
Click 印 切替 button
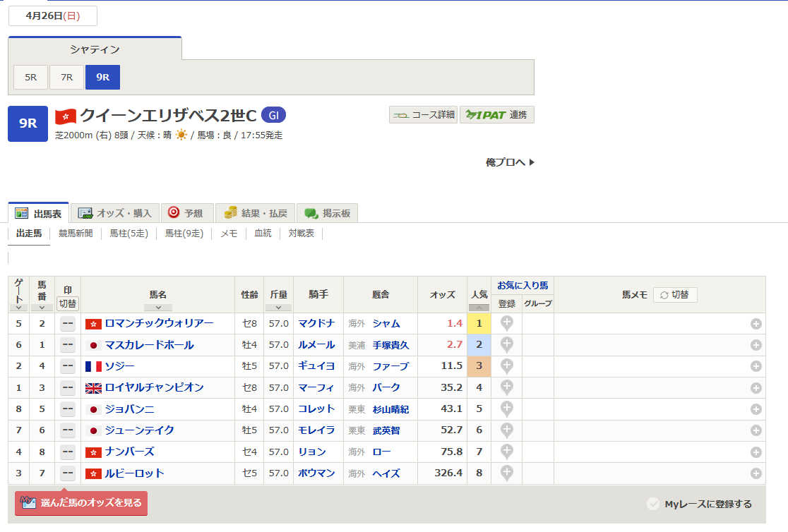tap(68, 303)
